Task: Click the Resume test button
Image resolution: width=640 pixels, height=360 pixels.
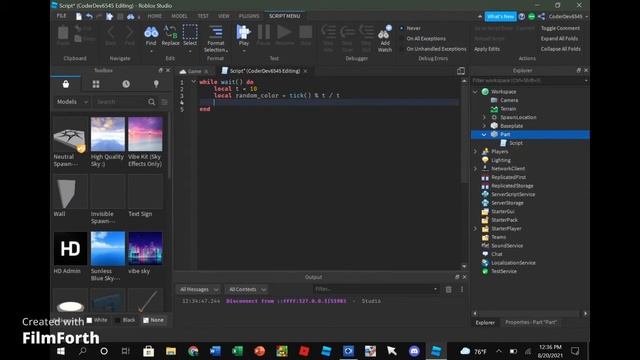Action: tap(284, 32)
